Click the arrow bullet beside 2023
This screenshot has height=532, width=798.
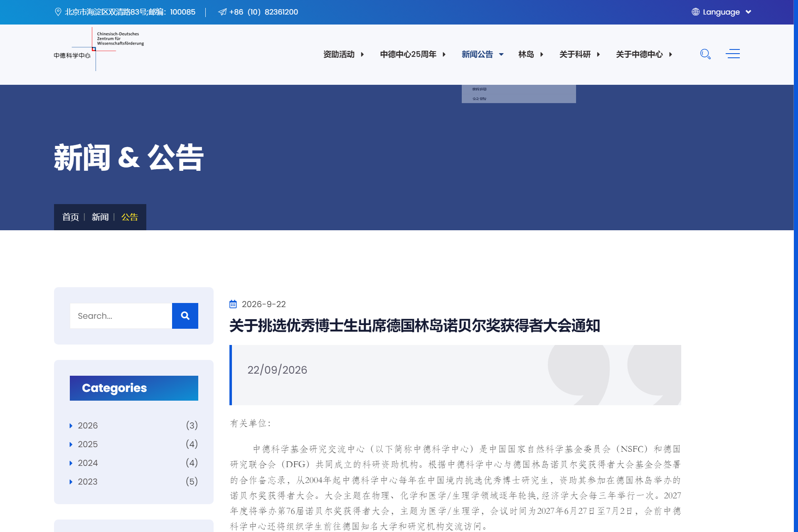pos(71,482)
